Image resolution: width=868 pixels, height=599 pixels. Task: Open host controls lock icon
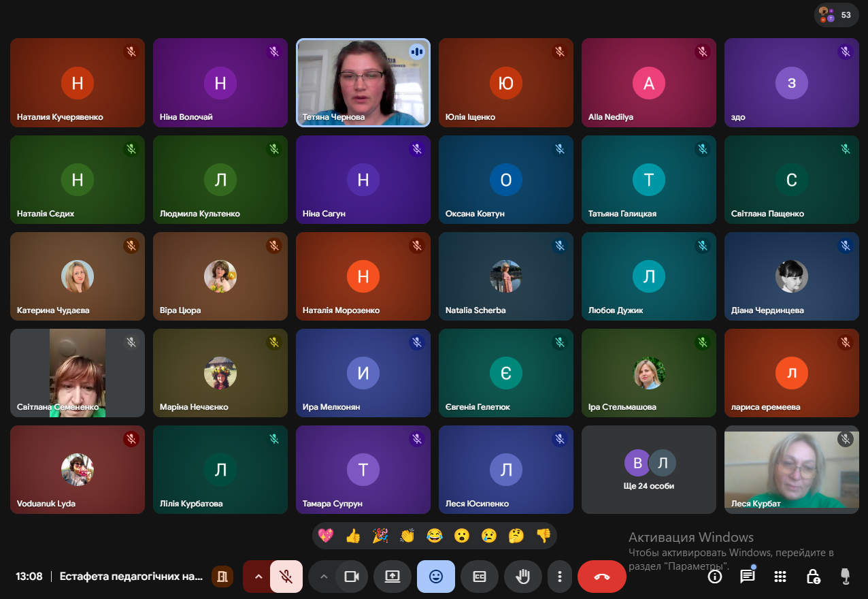[x=813, y=577]
